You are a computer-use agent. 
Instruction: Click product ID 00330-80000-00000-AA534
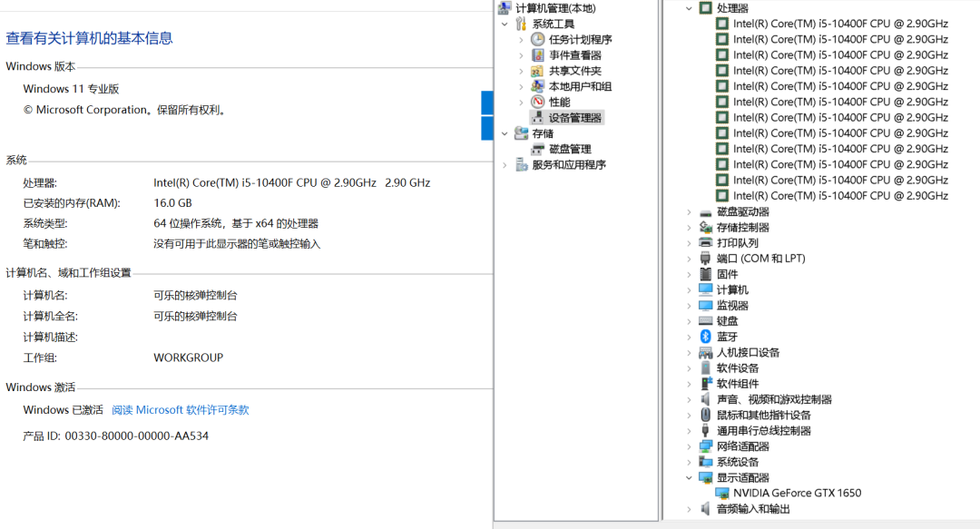pos(137,436)
